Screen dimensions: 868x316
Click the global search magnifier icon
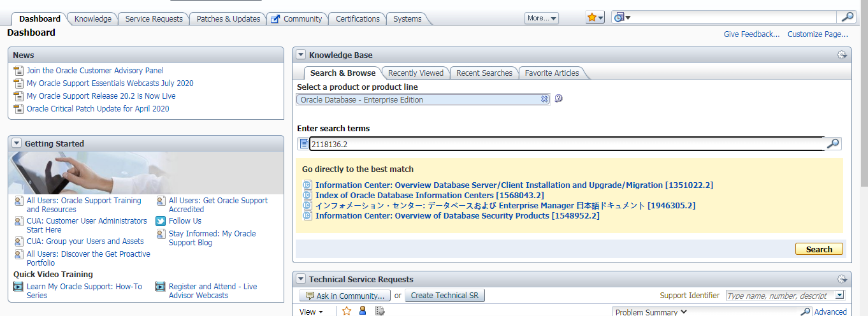click(x=847, y=17)
